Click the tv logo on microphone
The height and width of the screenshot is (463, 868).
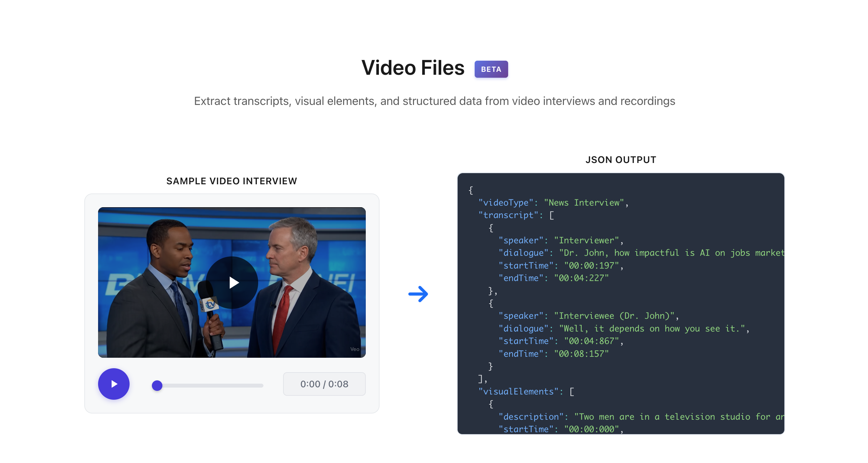pyautogui.click(x=210, y=304)
